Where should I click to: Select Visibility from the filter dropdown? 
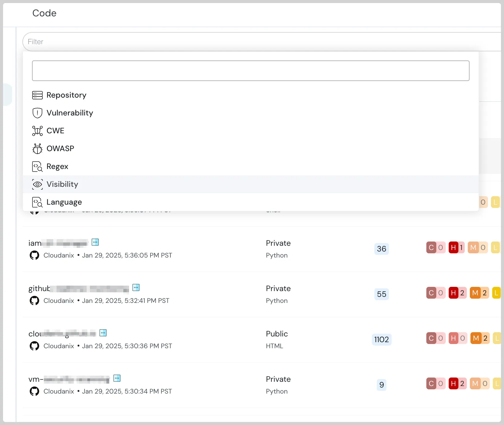tap(62, 184)
